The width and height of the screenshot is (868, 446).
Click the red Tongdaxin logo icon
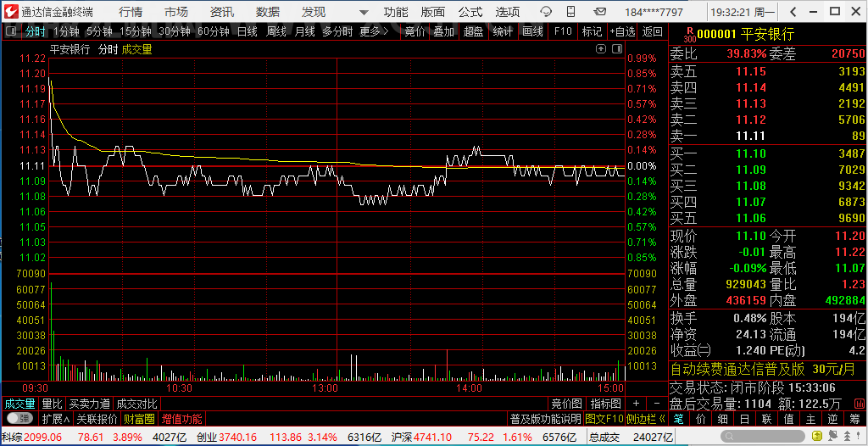pos(10,12)
